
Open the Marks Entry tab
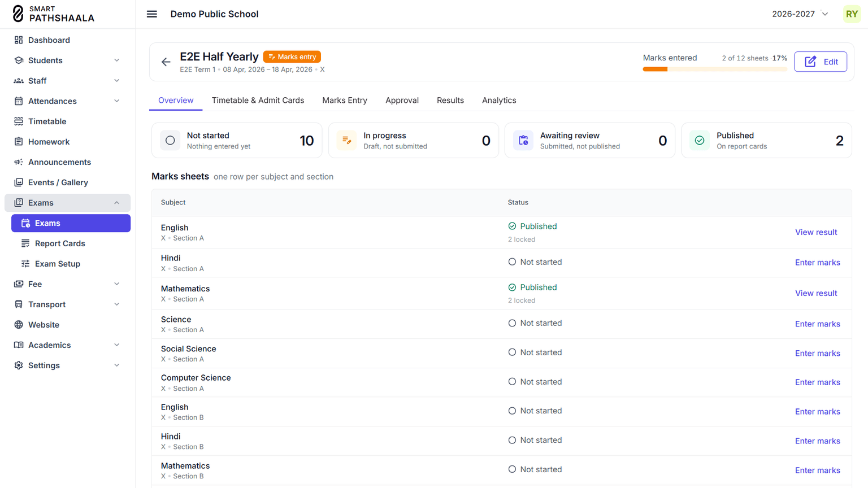345,101
